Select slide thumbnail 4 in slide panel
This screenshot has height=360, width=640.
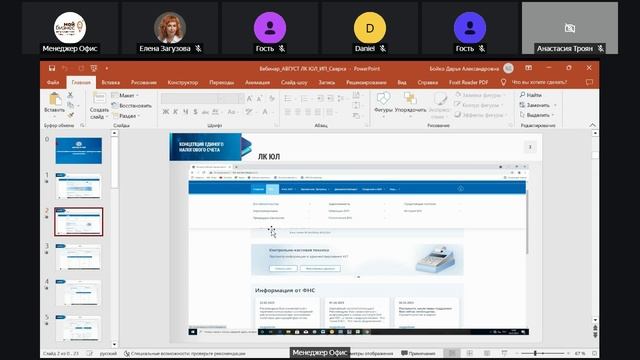pyautogui.click(x=78, y=293)
